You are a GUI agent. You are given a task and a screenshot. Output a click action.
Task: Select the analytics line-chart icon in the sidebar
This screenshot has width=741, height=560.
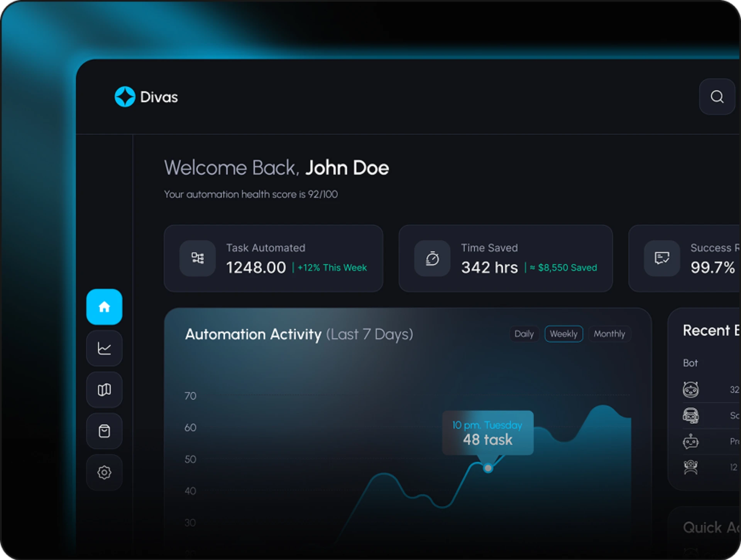pos(104,348)
